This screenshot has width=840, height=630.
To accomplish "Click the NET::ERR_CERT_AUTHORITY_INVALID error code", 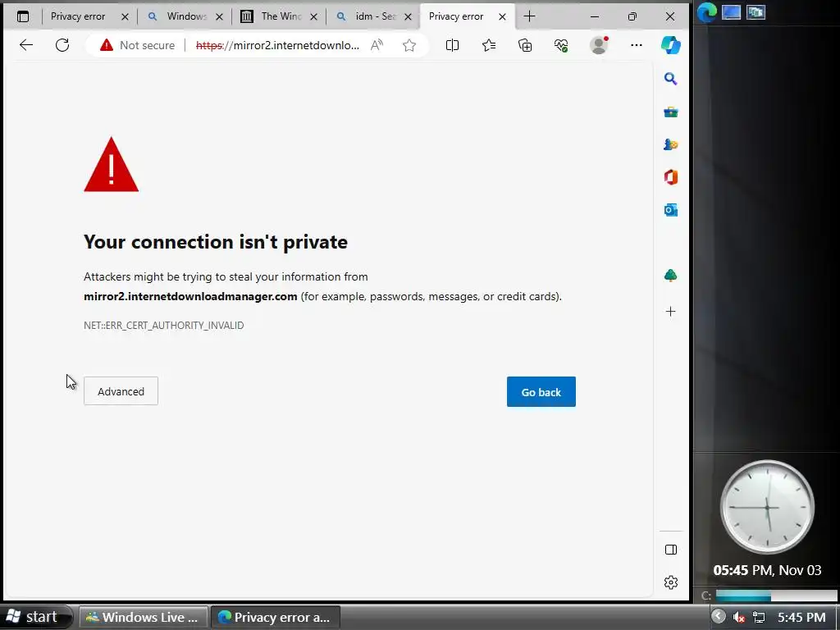I will pyautogui.click(x=164, y=325).
